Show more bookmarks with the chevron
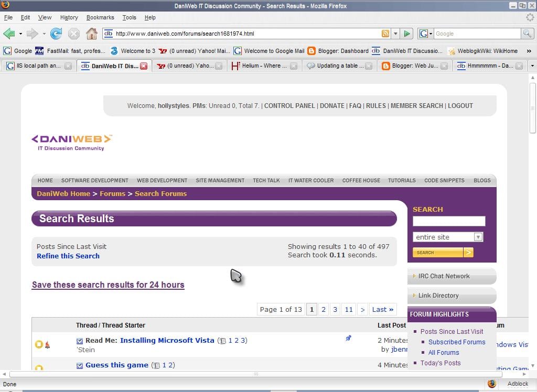 coord(529,51)
